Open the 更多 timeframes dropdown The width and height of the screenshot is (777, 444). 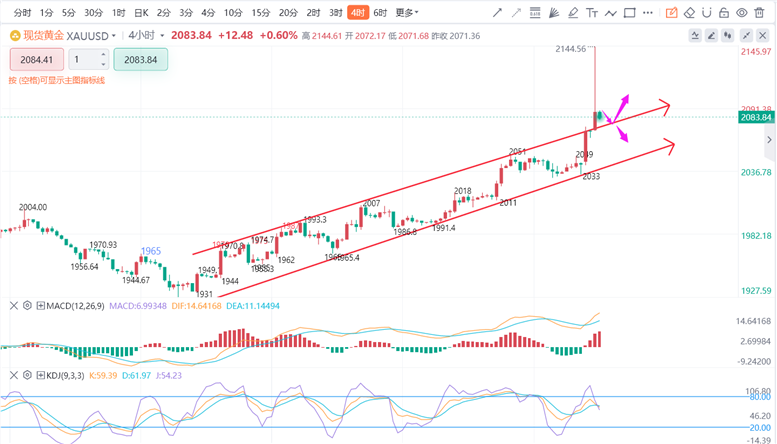(x=406, y=13)
